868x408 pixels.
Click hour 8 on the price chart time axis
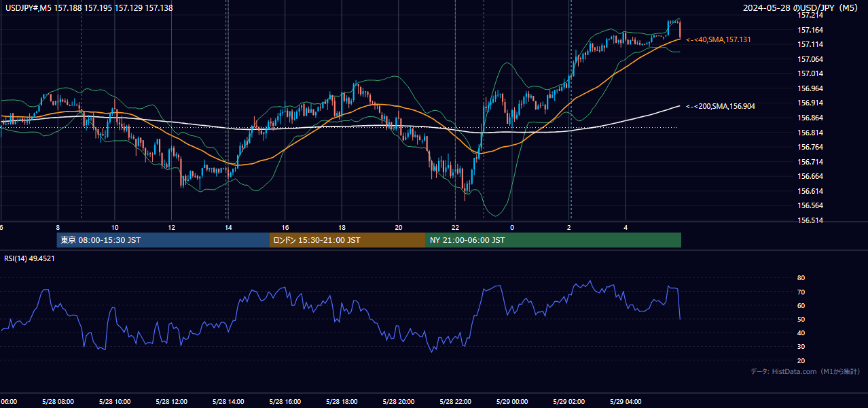[x=58, y=227]
